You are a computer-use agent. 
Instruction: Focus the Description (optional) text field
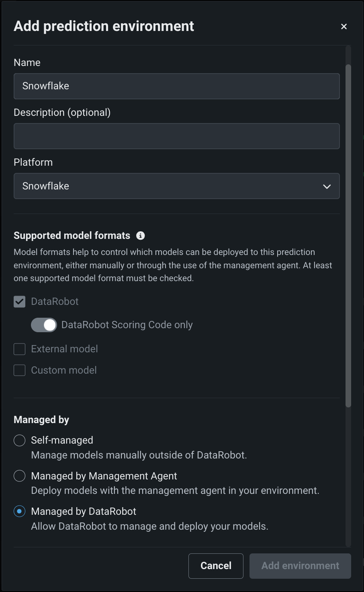176,136
